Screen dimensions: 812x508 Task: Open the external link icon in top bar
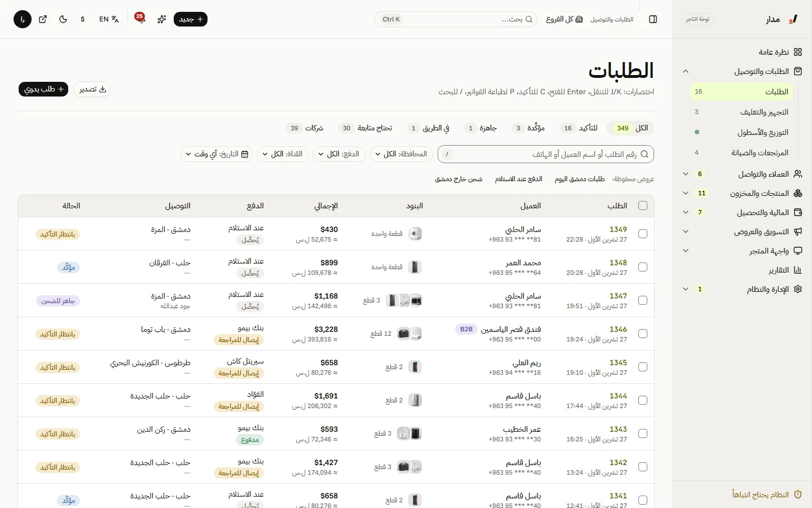click(43, 19)
